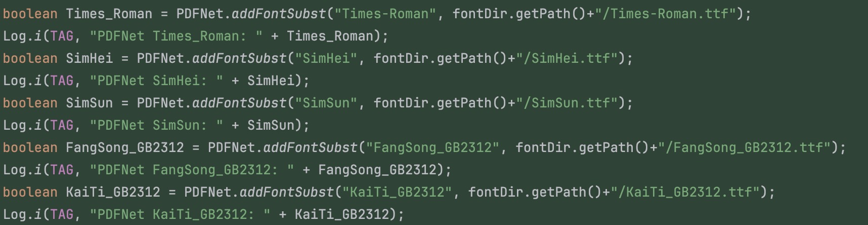This screenshot has width=868, height=225.
Task: Click the "PDFNet KaiTi_GB2312: " log string
Action: (x=180, y=214)
